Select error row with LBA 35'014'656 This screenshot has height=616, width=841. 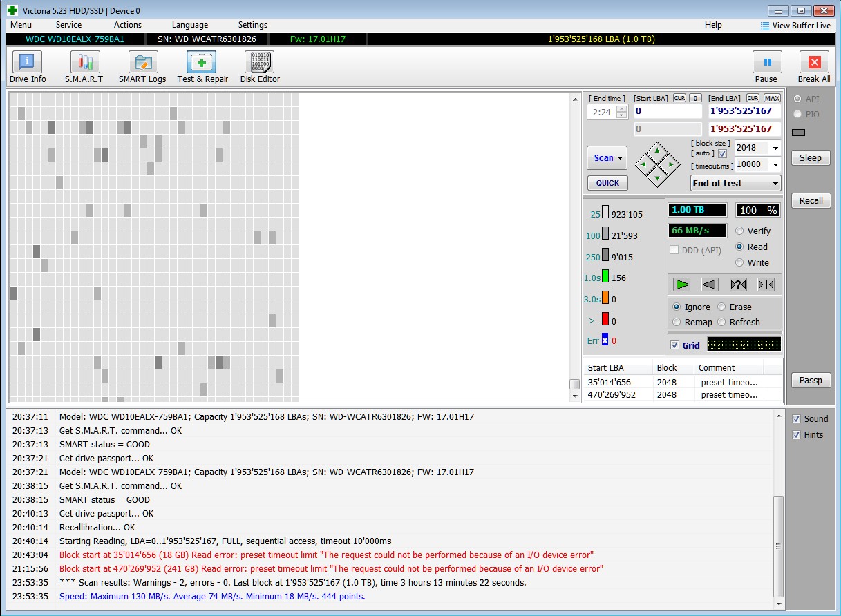[683, 382]
